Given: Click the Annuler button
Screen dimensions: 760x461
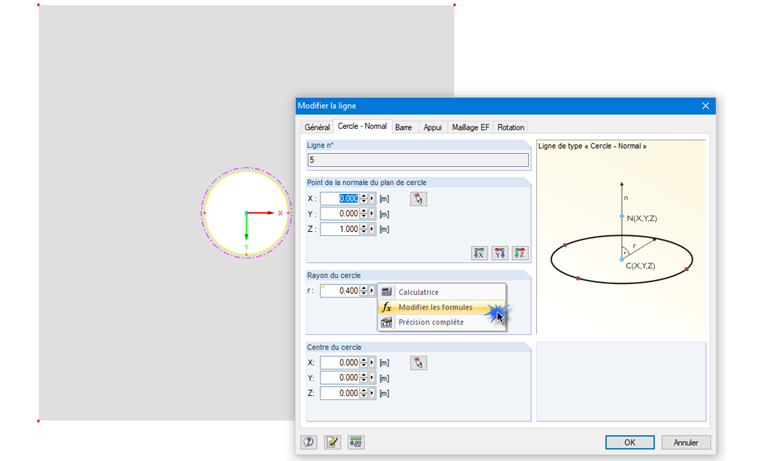Looking at the screenshot, I should pyautogui.click(x=686, y=442).
